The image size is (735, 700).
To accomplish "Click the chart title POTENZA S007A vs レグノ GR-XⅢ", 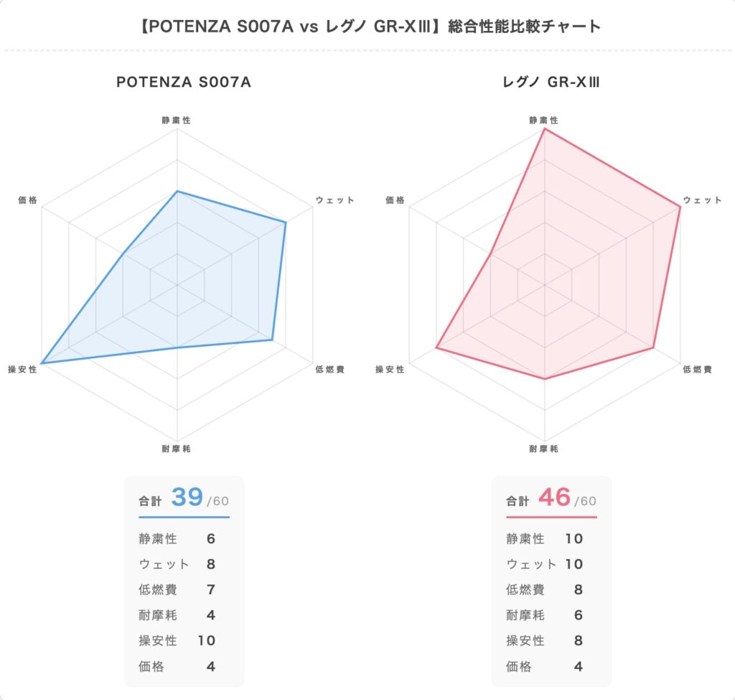I will click(x=370, y=27).
